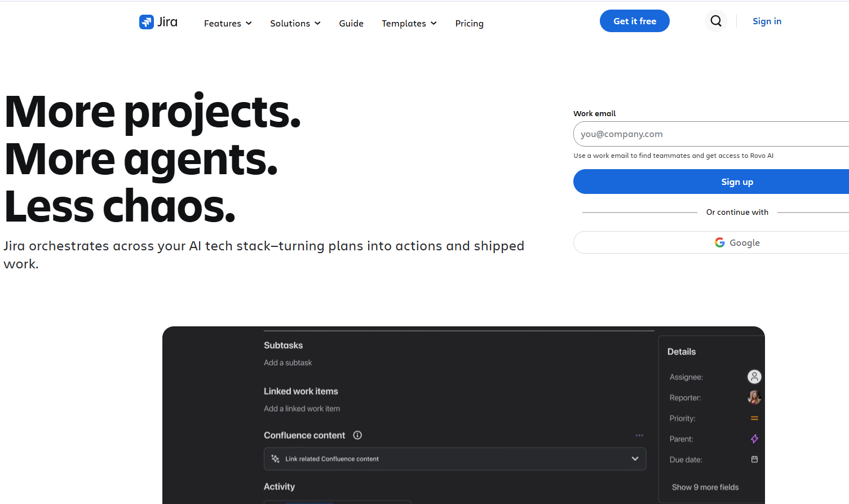Click the sparkle icon beside Link related Confluence content
The image size is (849, 504).
point(276,459)
